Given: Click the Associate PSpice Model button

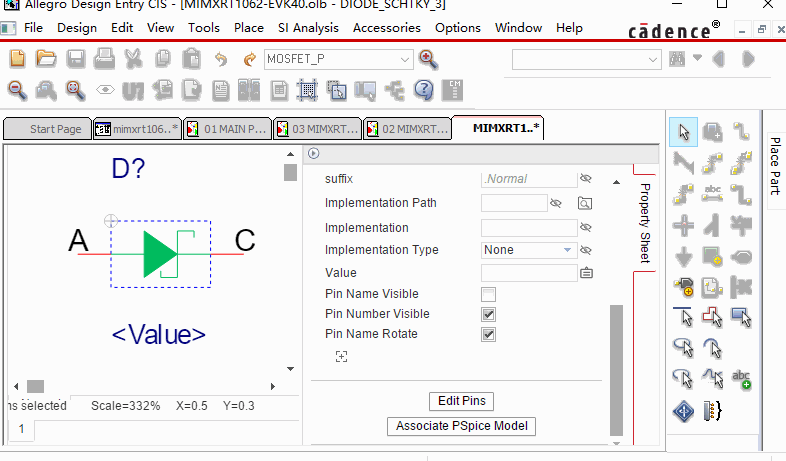Looking at the screenshot, I should click(x=461, y=426).
